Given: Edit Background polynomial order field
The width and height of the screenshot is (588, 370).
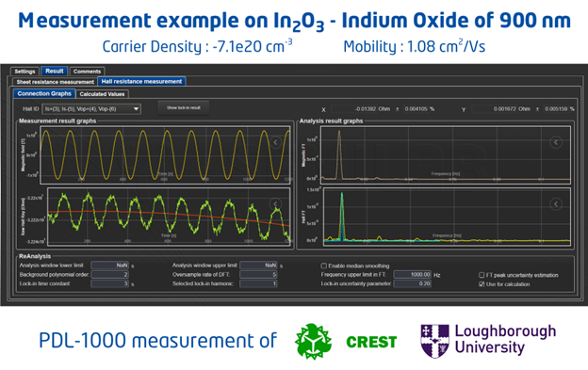Looking at the screenshot, I should [x=110, y=275].
